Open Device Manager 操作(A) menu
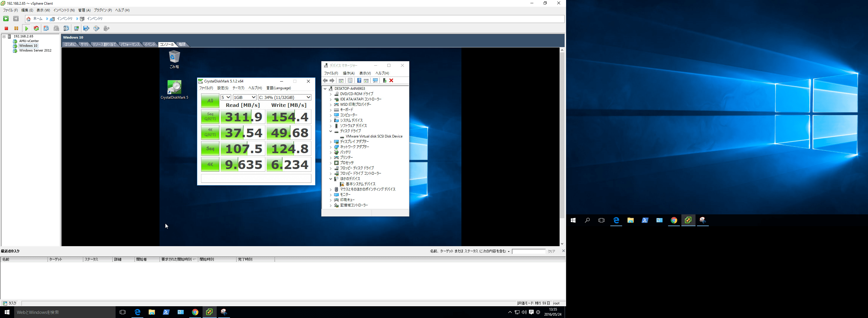 [348, 73]
